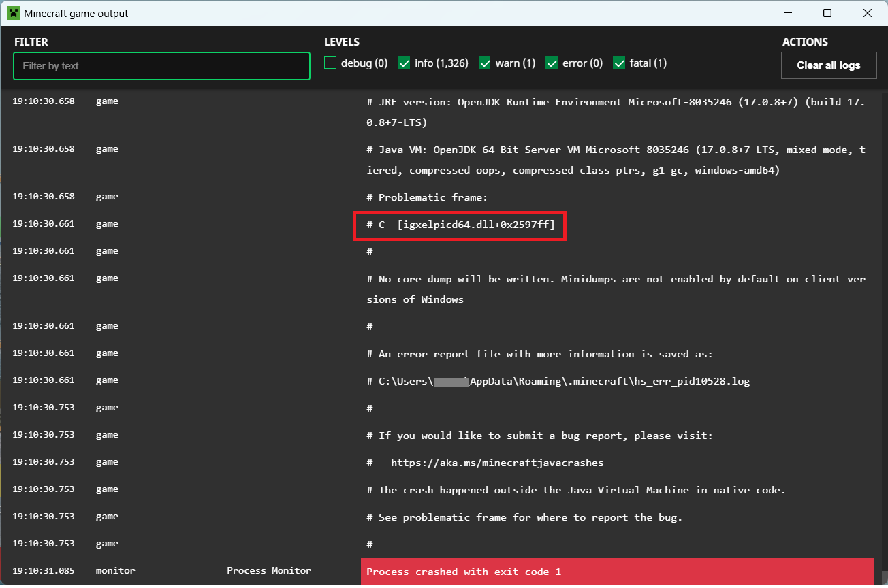Click the Process Monitor label in last row
The width and height of the screenshot is (888, 588).
coord(269,571)
